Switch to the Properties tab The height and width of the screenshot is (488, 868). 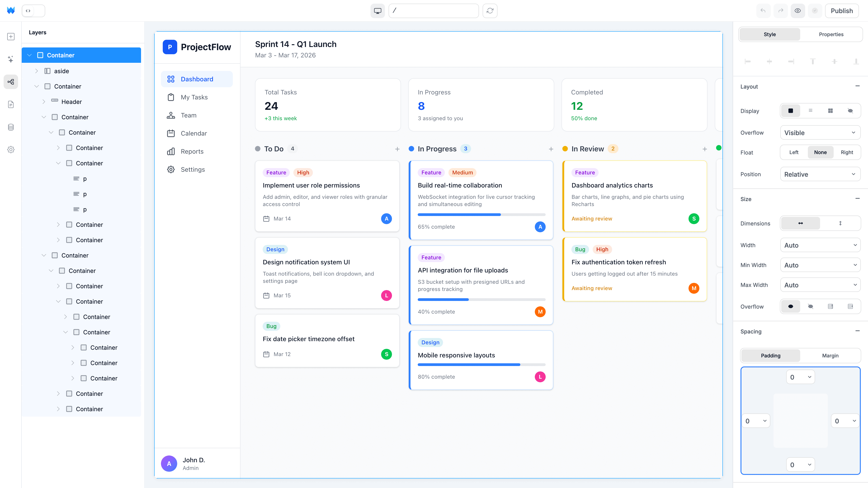831,34
